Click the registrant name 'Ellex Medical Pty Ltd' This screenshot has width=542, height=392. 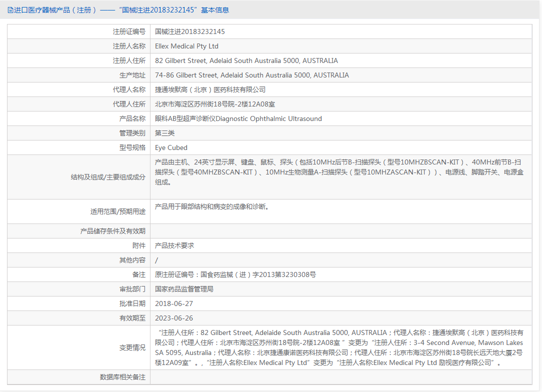point(186,45)
